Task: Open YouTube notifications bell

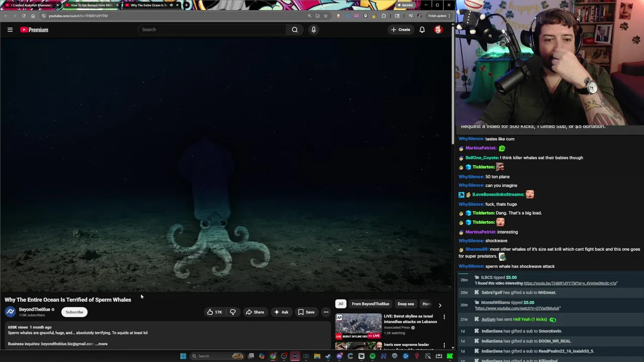Action: pyautogui.click(x=422, y=30)
